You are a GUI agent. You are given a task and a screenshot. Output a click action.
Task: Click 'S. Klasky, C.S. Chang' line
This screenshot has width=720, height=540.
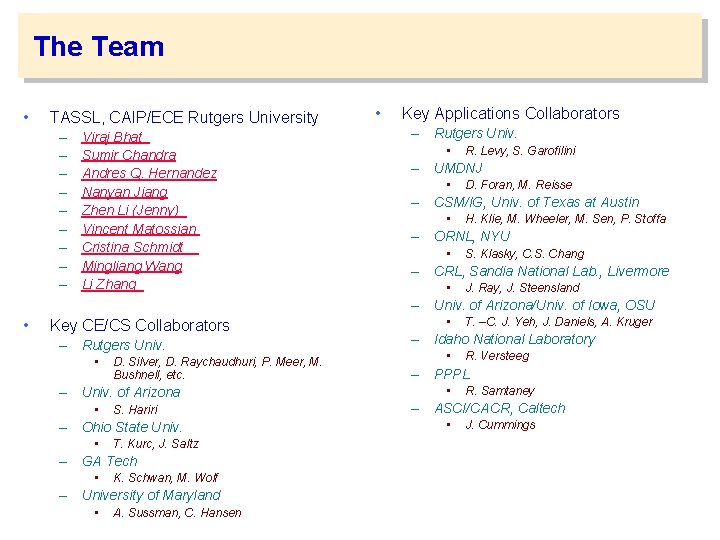(525, 253)
